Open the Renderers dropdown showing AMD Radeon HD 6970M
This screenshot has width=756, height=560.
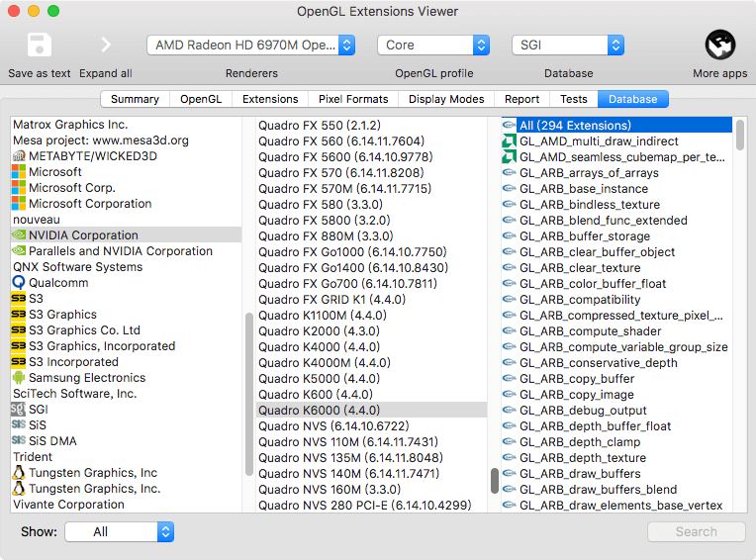[x=251, y=45]
